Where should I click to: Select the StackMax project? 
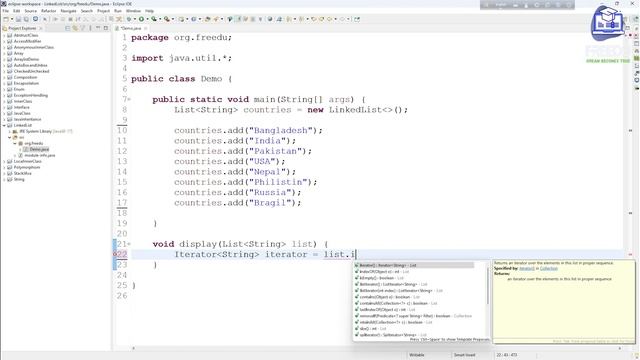point(22,173)
